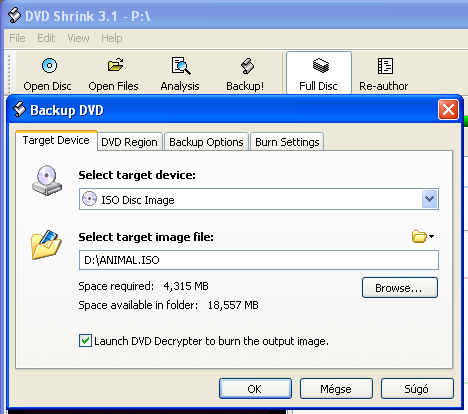Viewport: 468px width, 414px height.
Task: Go to the Burn Settings tab
Action: coord(287,142)
